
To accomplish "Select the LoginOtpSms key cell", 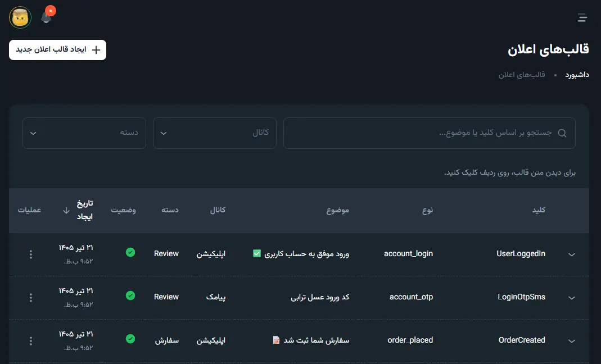I will point(521,297).
